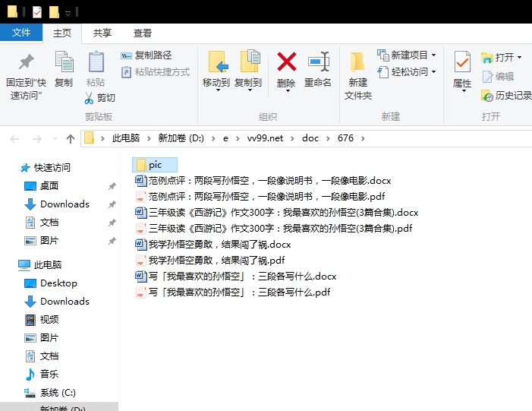Click the Pin to Quick Access icon
The height and width of the screenshot is (411, 532).
[x=26, y=62]
